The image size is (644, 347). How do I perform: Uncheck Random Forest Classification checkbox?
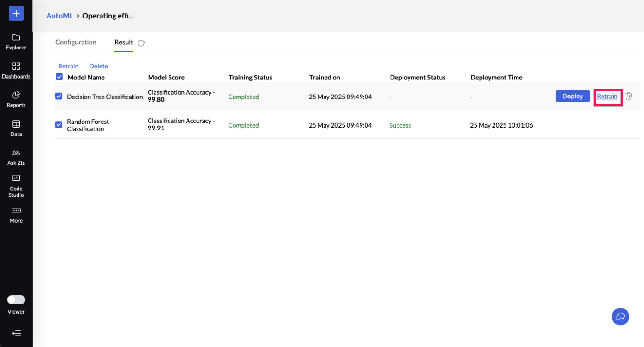[59, 125]
